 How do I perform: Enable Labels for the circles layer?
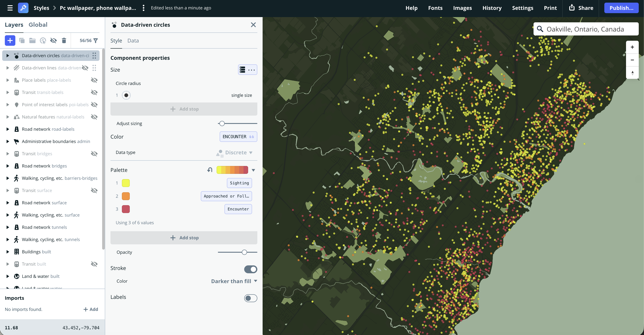point(251,298)
